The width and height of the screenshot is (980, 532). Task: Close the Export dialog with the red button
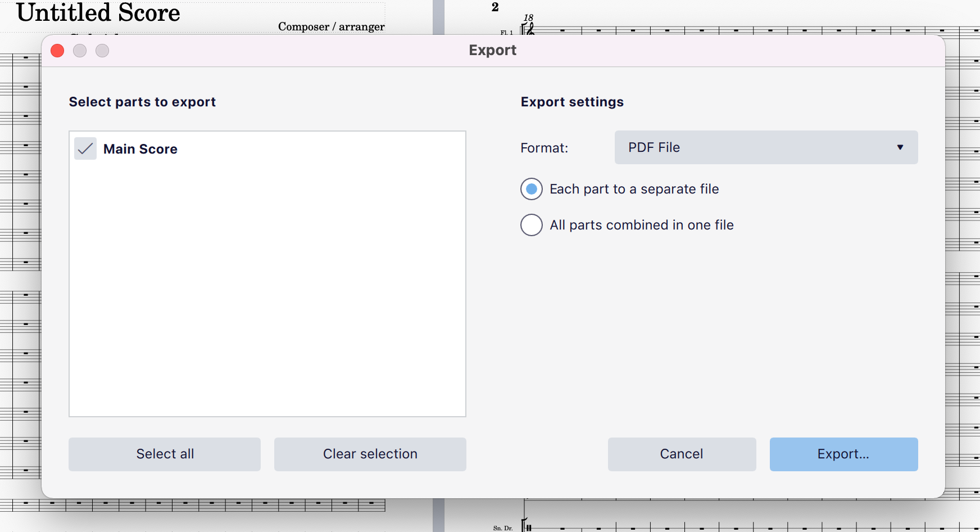tap(57, 51)
